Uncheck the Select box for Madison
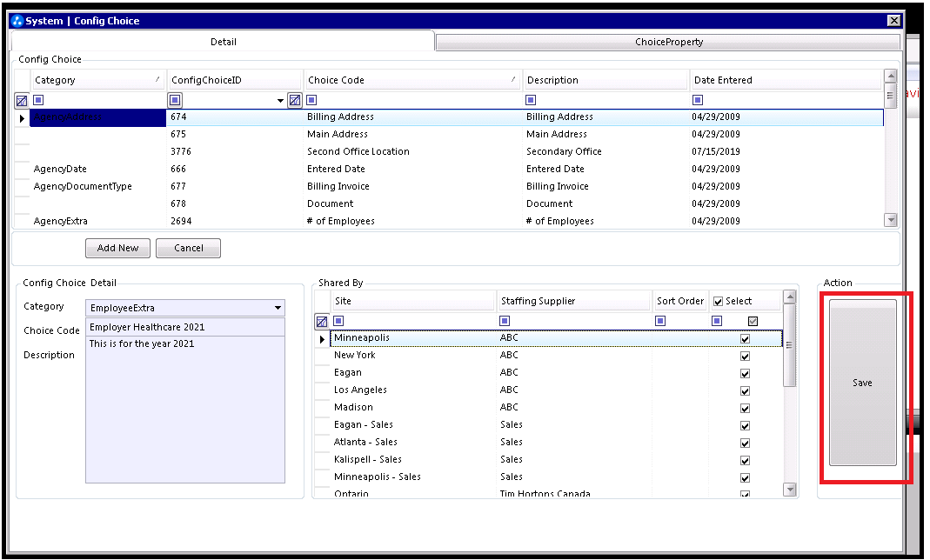Screen dimensions: 930x560 pyautogui.click(x=746, y=409)
